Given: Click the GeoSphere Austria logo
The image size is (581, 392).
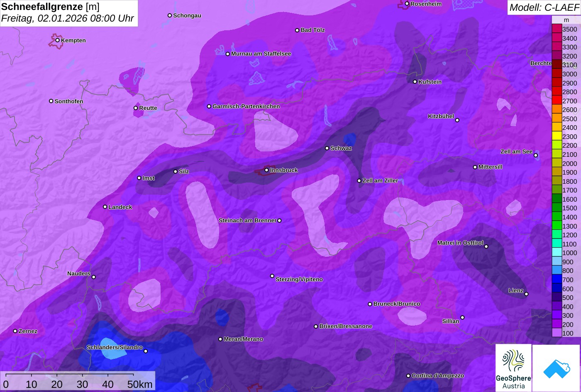Looking at the screenshot, I should coord(513,368).
